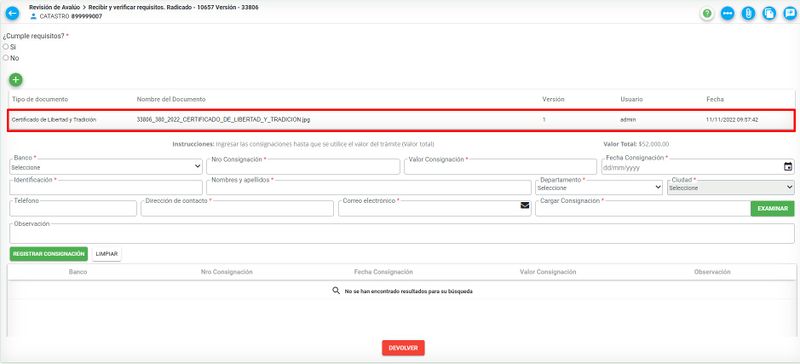
Task: Click the file name 33806_380_2022_CERTIFICADO jpg
Action: [223, 119]
